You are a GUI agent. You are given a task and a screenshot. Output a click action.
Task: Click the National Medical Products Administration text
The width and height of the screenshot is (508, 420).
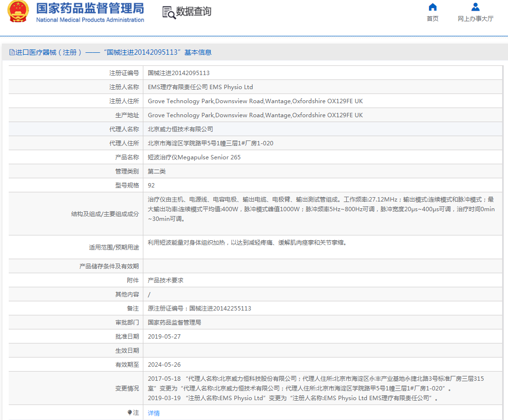(x=90, y=20)
